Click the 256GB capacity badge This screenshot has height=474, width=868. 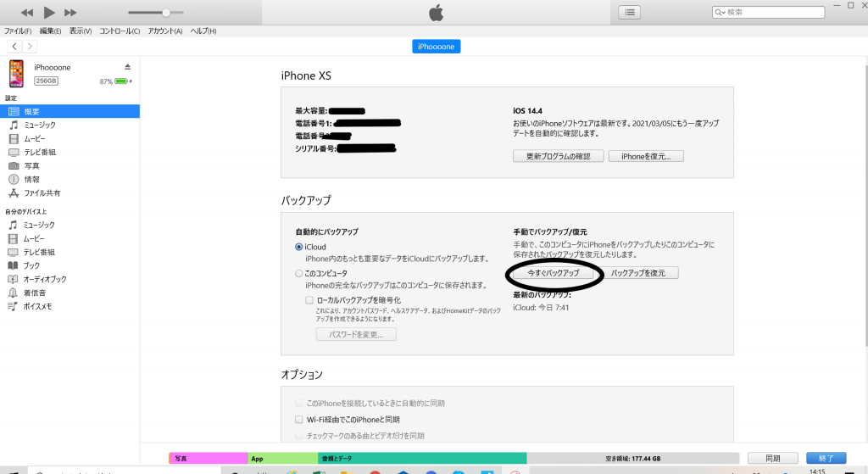click(x=46, y=81)
